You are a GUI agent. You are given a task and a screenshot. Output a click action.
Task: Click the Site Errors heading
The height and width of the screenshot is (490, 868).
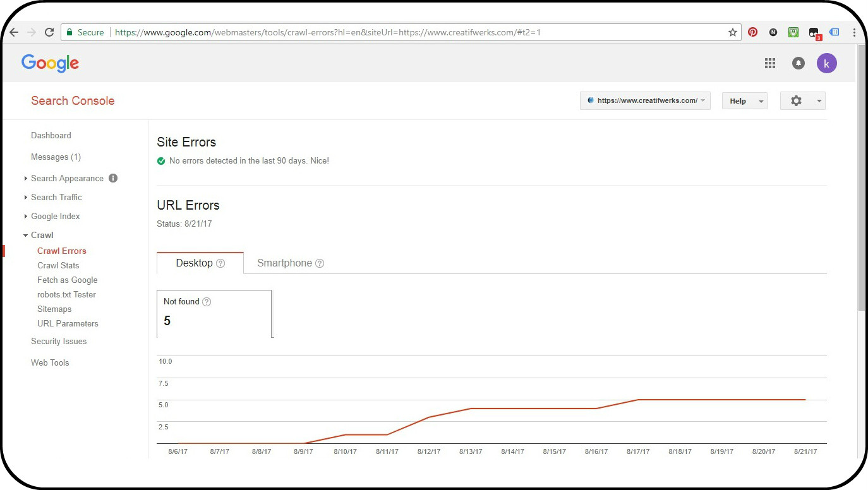pos(186,143)
